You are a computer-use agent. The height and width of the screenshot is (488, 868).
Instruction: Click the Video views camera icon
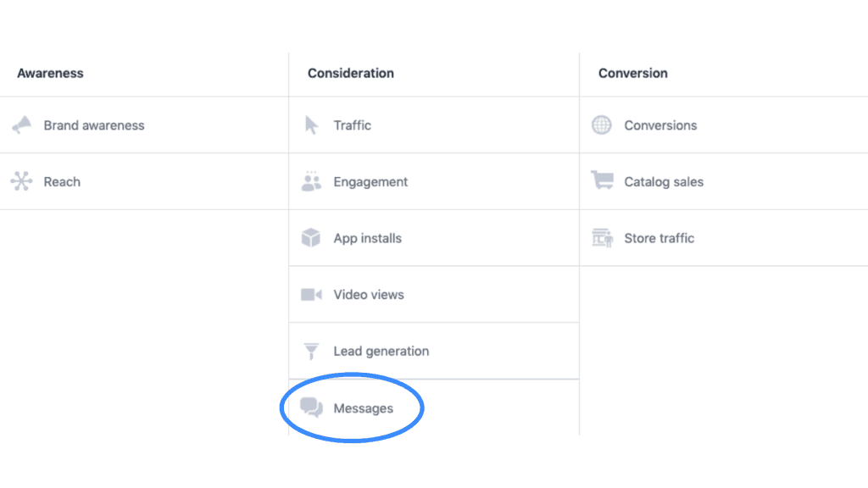pyautogui.click(x=311, y=294)
